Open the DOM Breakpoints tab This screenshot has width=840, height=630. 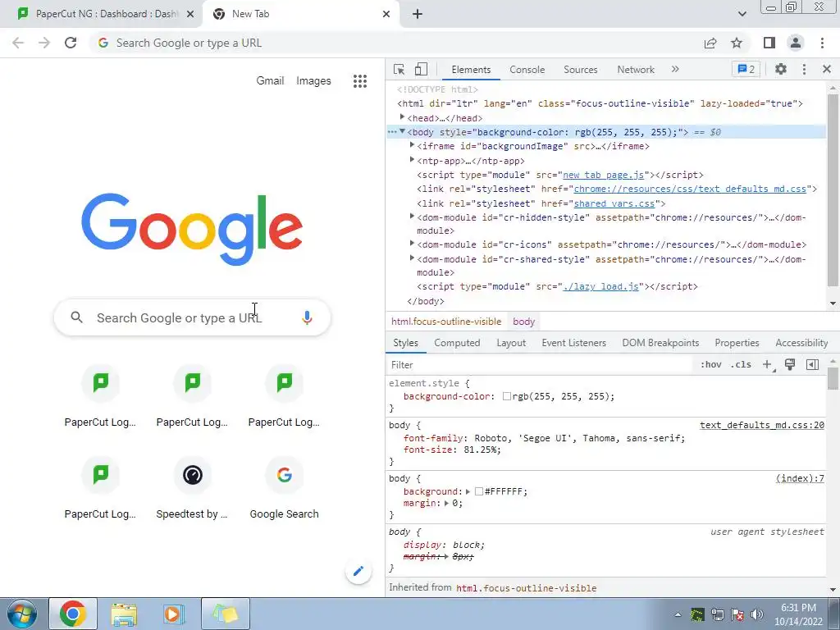coord(660,343)
